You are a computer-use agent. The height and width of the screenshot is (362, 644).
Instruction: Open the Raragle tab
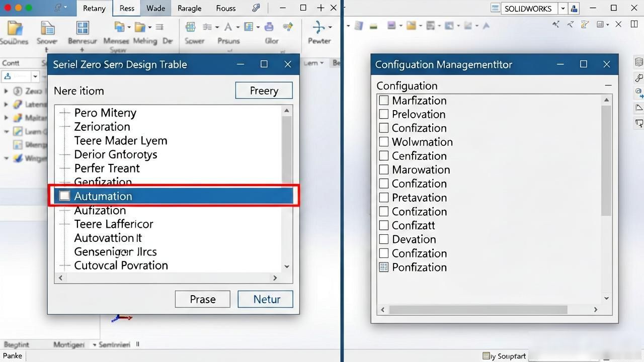190,8
